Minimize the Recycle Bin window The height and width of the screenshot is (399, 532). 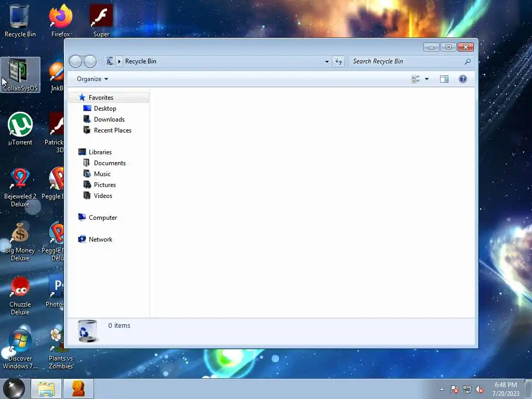click(431, 47)
